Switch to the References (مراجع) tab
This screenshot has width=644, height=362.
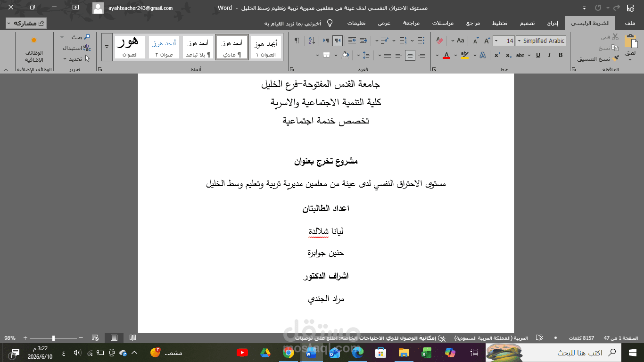473,23
